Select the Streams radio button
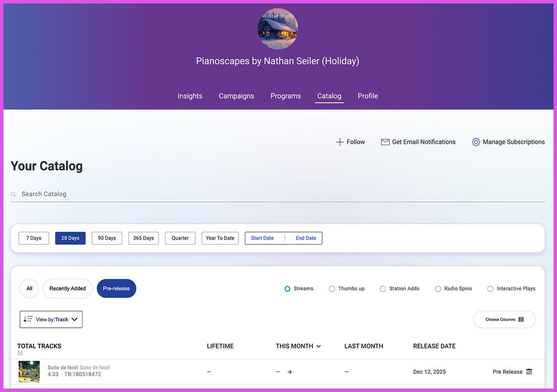This screenshot has height=392, width=557. (287, 289)
